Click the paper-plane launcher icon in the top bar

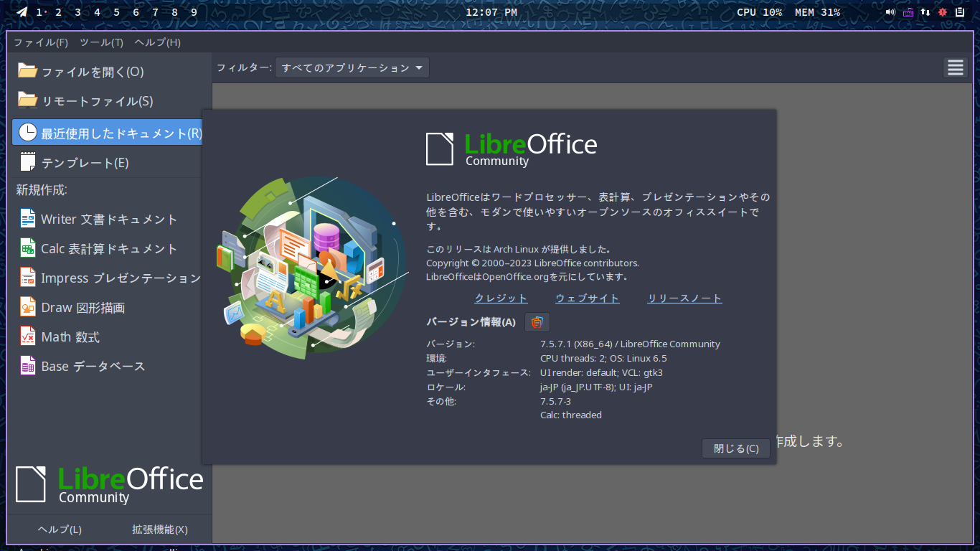[22, 12]
